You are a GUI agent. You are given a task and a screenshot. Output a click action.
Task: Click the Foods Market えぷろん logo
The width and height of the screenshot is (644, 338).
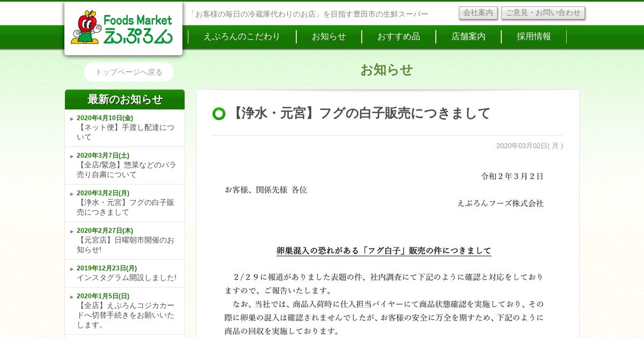123,28
